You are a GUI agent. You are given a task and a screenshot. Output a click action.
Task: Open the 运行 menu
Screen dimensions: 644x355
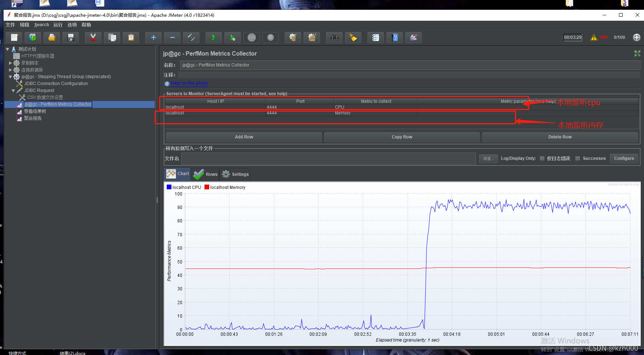(58, 25)
